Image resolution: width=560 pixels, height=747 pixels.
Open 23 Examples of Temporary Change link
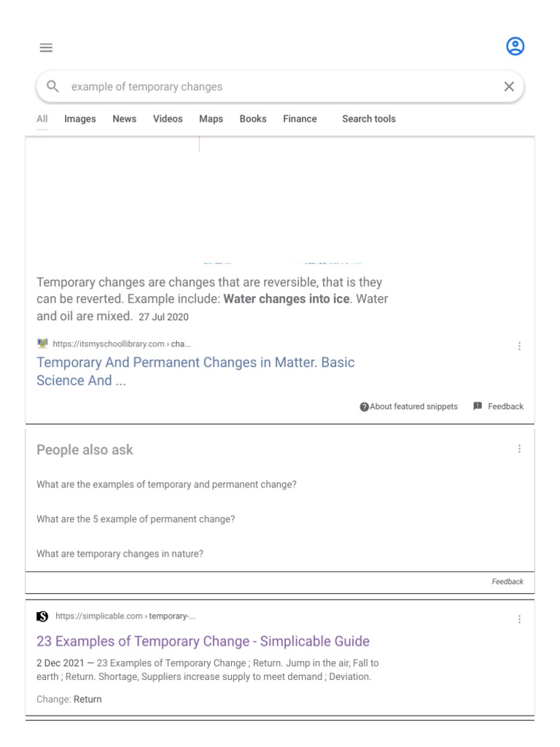[203, 641]
